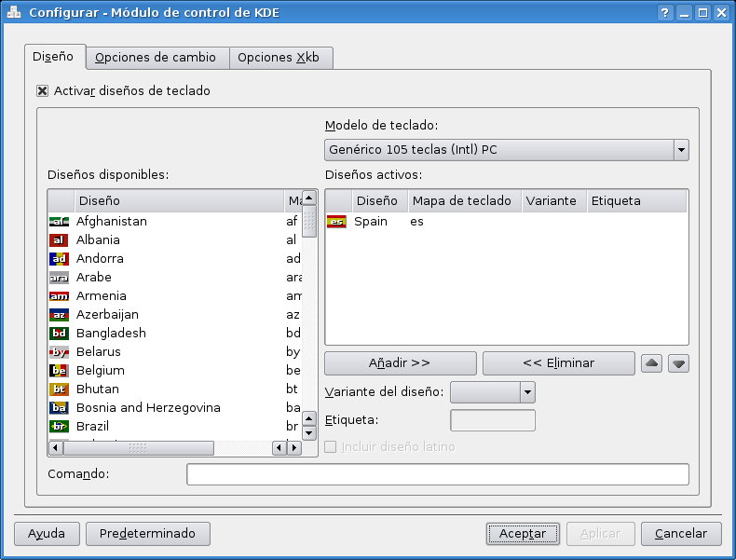Click the Afghanistan flag icon

pos(59,222)
